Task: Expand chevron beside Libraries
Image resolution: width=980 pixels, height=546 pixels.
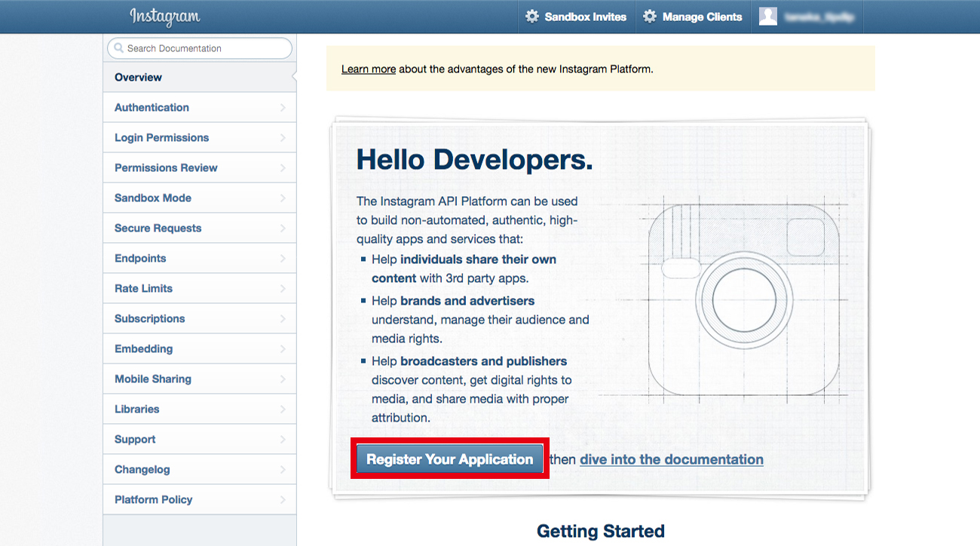Action: pos(283,409)
